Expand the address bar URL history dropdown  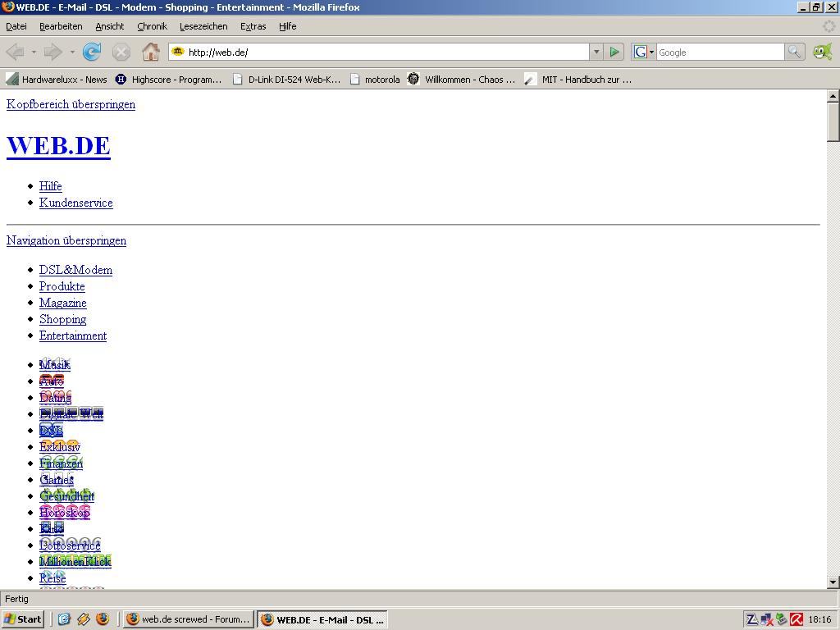[x=596, y=52]
